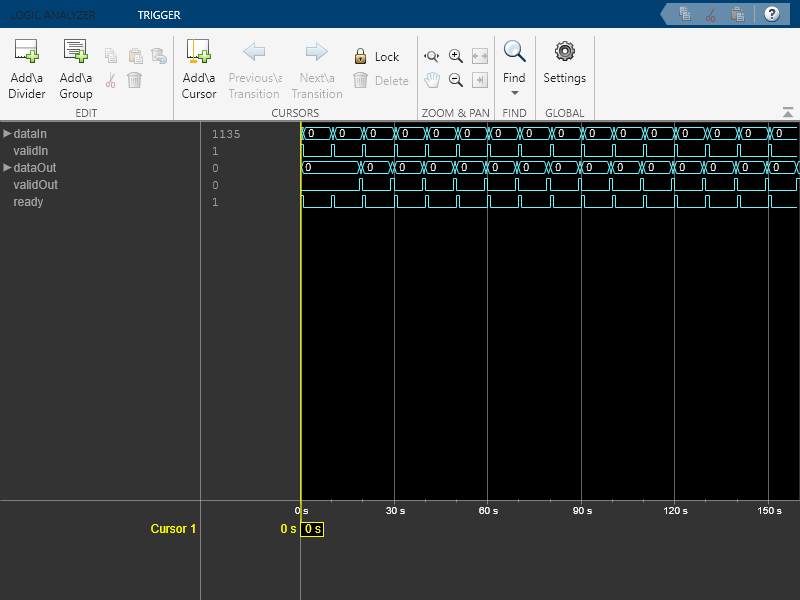Click the Add Group icon
Screen dimensions: 800x600
(76, 52)
